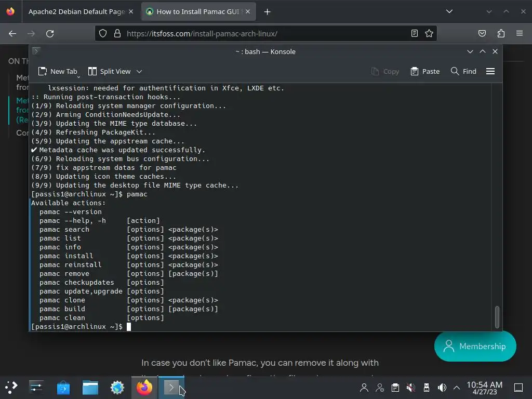Viewport: 532px width, 399px height.
Task: Open the tracking protection shield icon
Action: click(x=103, y=34)
